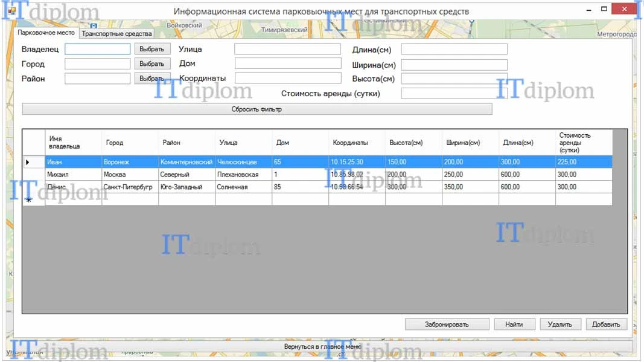Select the cell 85 in Денис row

pyautogui.click(x=300, y=187)
